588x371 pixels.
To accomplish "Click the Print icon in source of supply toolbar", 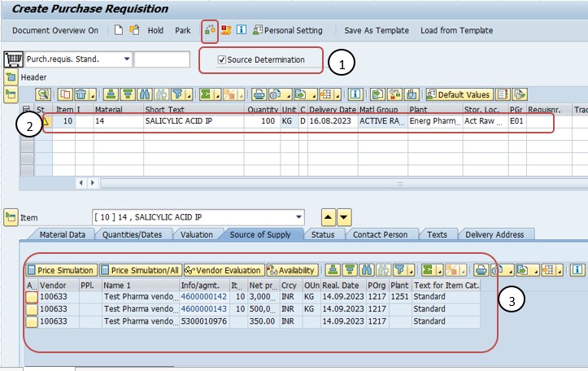I will coord(481,270).
